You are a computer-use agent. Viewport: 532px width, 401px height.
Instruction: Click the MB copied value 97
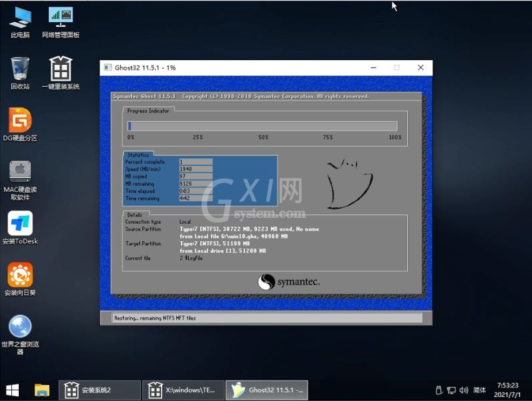click(196, 176)
